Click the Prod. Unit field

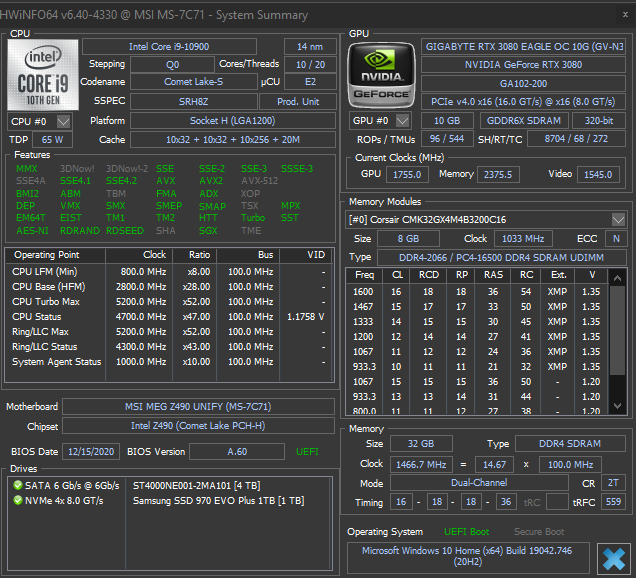[298, 101]
